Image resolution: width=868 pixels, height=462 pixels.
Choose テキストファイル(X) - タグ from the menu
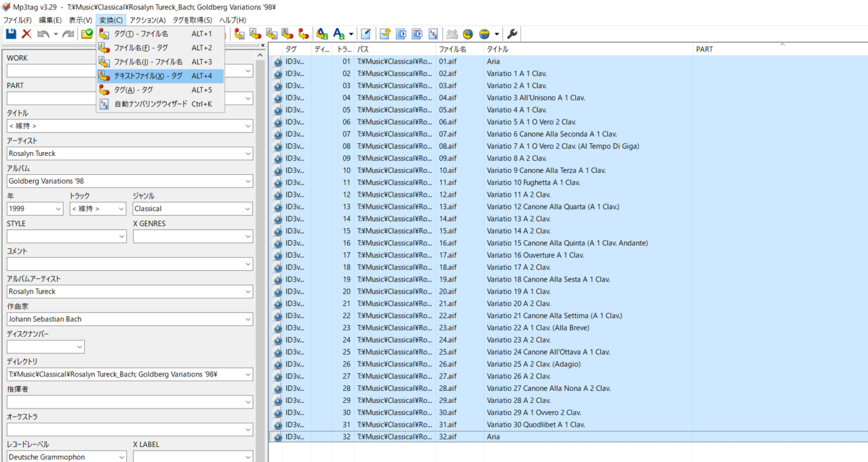click(160, 76)
